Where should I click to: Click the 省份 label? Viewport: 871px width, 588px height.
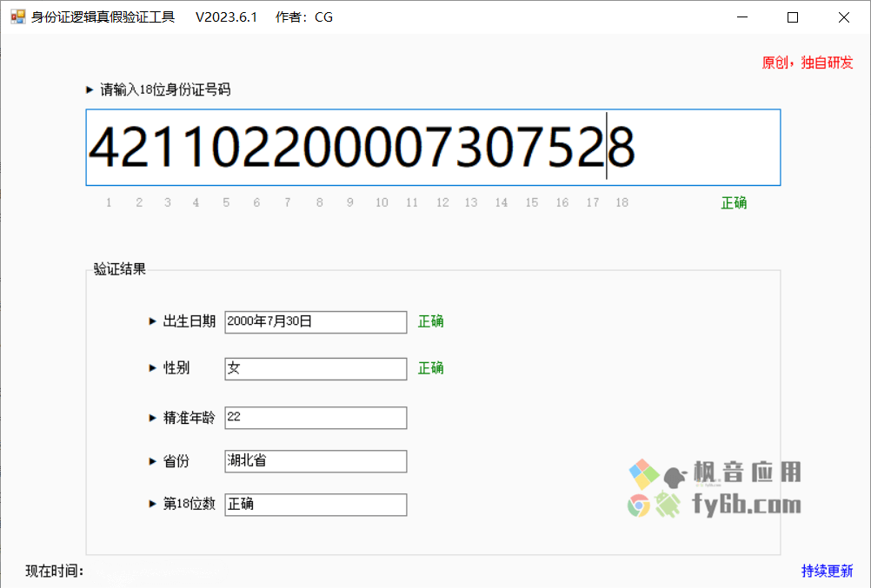pos(176,461)
